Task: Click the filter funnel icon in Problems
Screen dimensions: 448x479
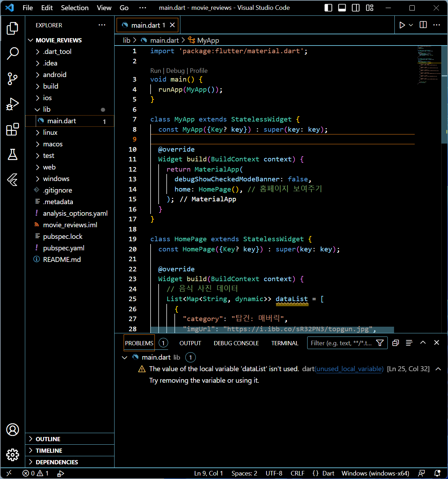Action: pyautogui.click(x=380, y=343)
